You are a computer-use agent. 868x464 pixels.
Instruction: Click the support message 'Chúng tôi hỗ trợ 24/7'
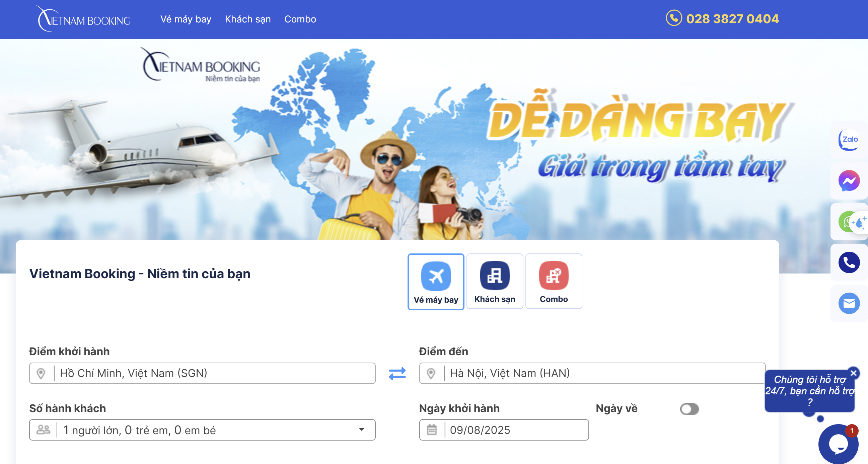(x=810, y=391)
